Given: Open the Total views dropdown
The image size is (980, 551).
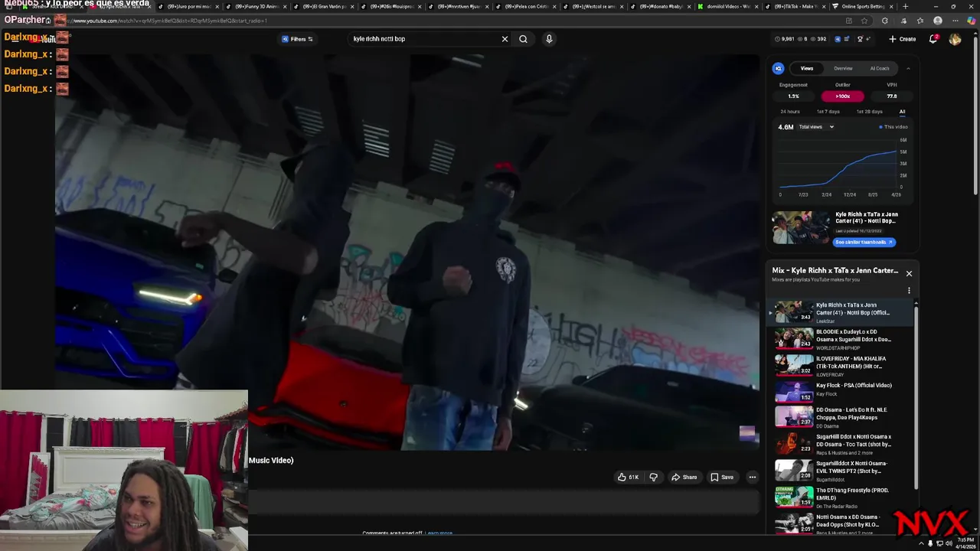Looking at the screenshot, I should (x=816, y=127).
